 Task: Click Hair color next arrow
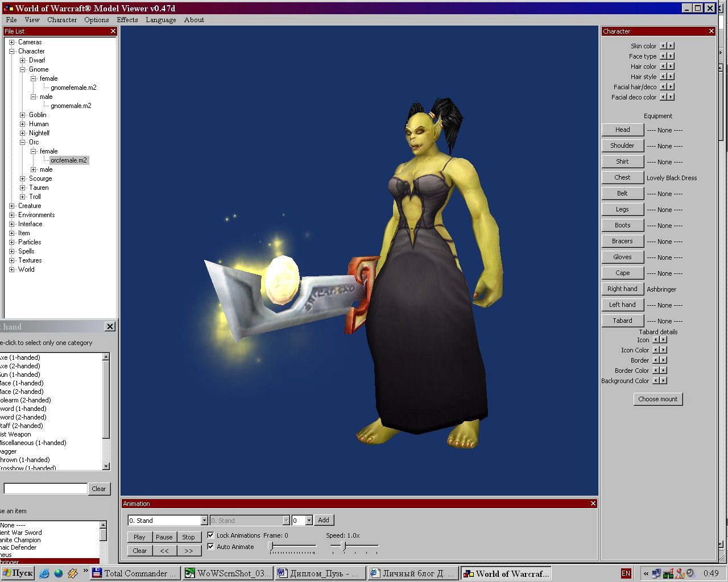click(671, 66)
